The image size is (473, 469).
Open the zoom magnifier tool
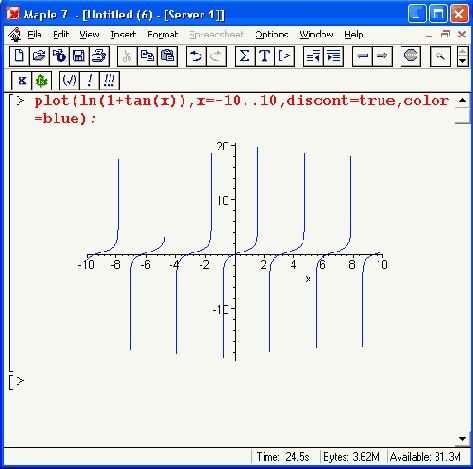[440, 56]
